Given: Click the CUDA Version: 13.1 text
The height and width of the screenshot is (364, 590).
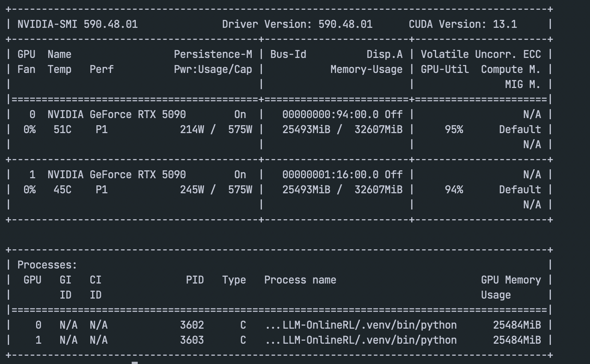Looking at the screenshot, I should coord(463,24).
